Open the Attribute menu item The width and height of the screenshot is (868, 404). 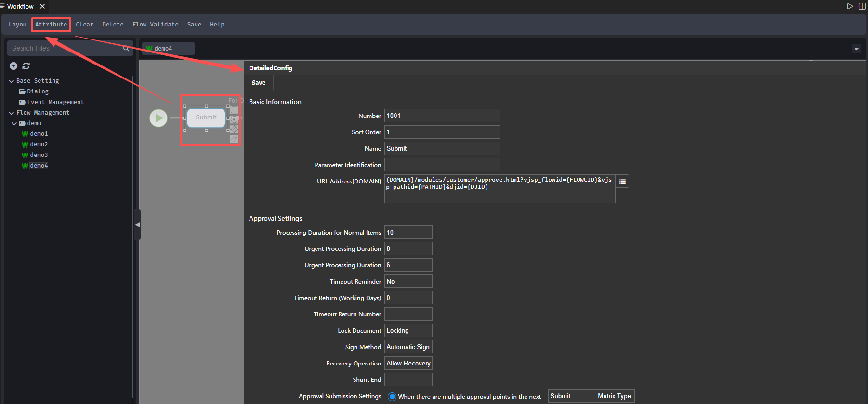pos(51,25)
